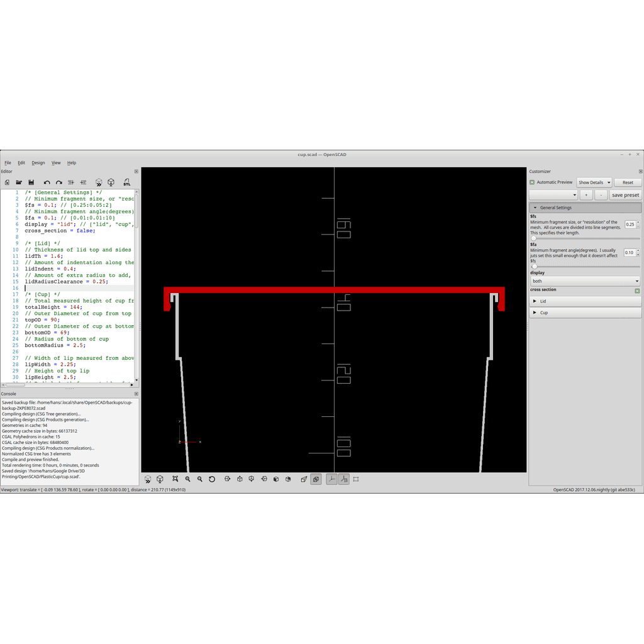Click the Open file icon in editor toolbar

19,182
